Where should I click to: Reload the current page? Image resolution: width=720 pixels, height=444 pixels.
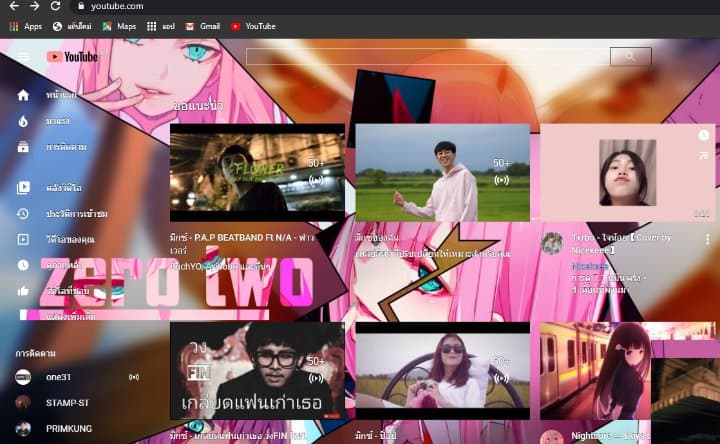(55, 6)
